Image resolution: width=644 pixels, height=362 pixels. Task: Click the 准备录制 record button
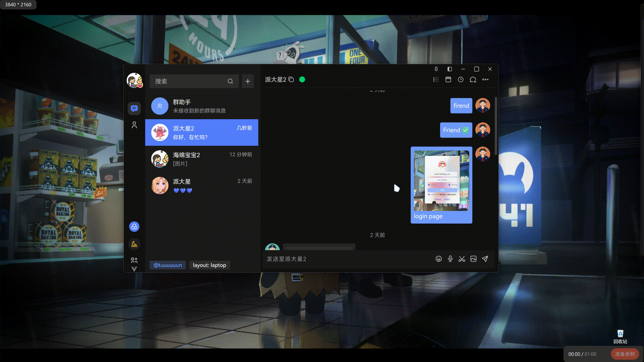[x=625, y=354]
